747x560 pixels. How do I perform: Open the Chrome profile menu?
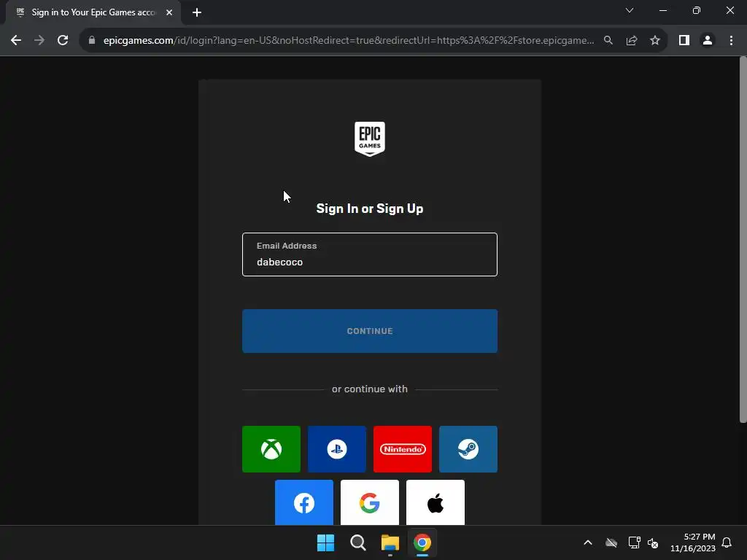(708, 41)
